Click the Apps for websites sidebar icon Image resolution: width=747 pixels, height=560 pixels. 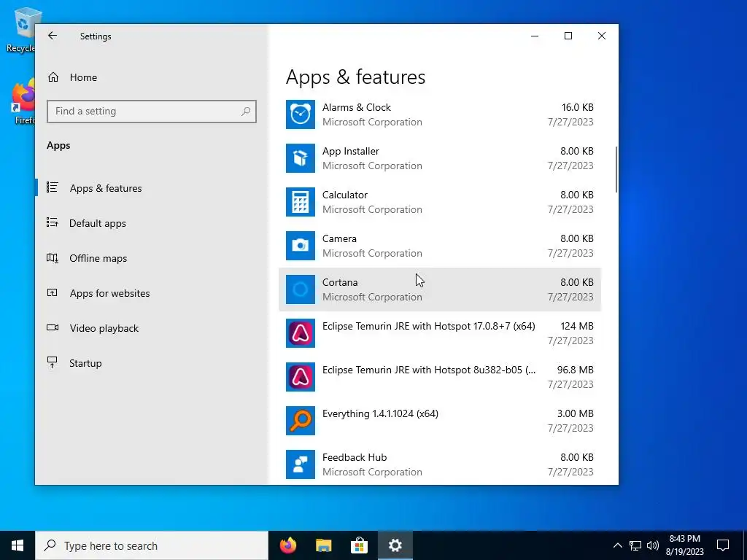(53, 292)
